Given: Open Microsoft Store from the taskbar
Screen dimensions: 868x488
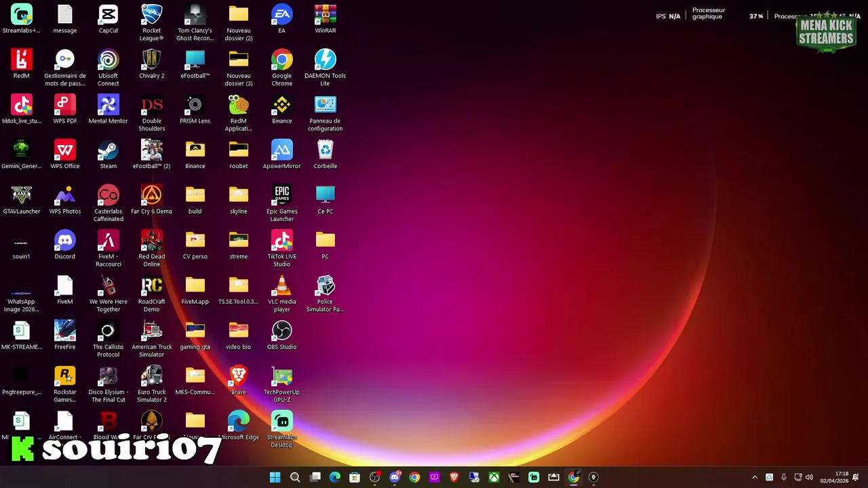Looking at the screenshot, I should (x=355, y=477).
